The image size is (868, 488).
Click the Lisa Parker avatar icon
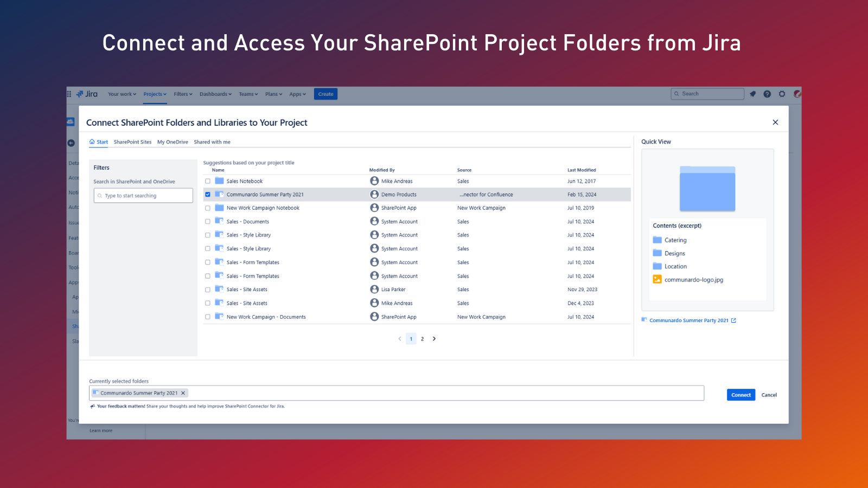pos(374,289)
